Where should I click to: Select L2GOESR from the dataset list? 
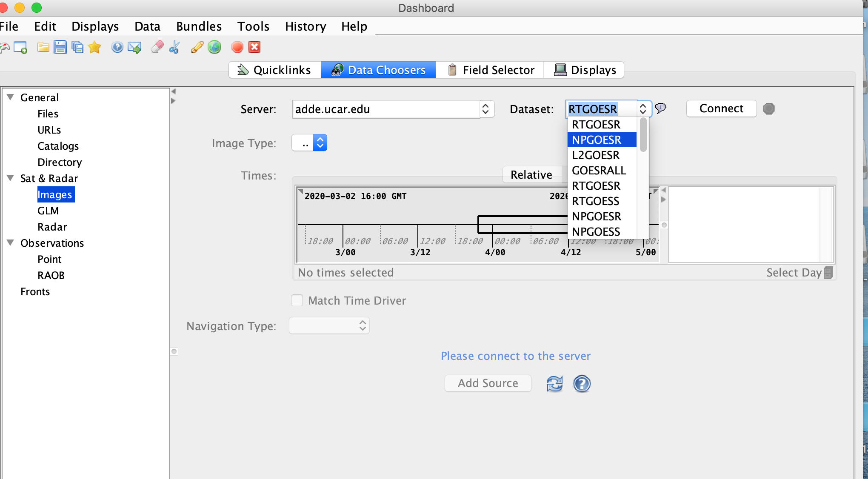point(596,155)
